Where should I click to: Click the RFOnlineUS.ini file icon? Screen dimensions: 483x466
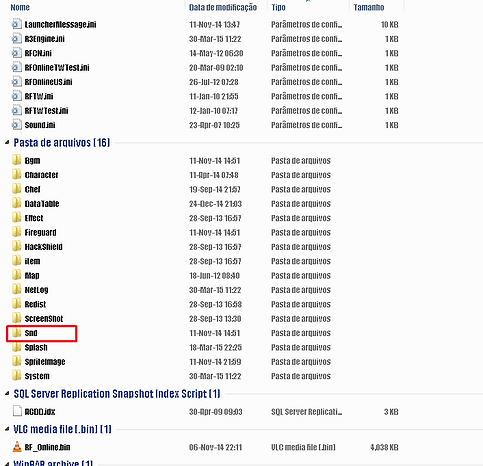pyautogui.click(x=16, y=82)
